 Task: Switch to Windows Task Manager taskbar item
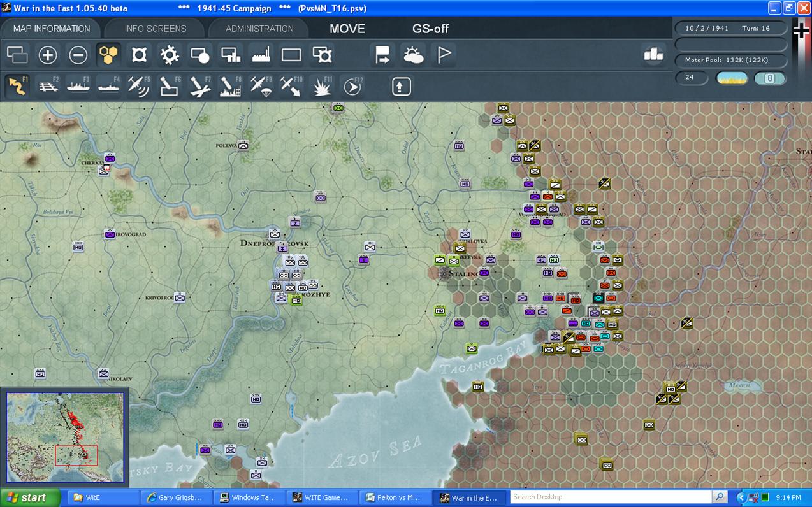point(250,497)
